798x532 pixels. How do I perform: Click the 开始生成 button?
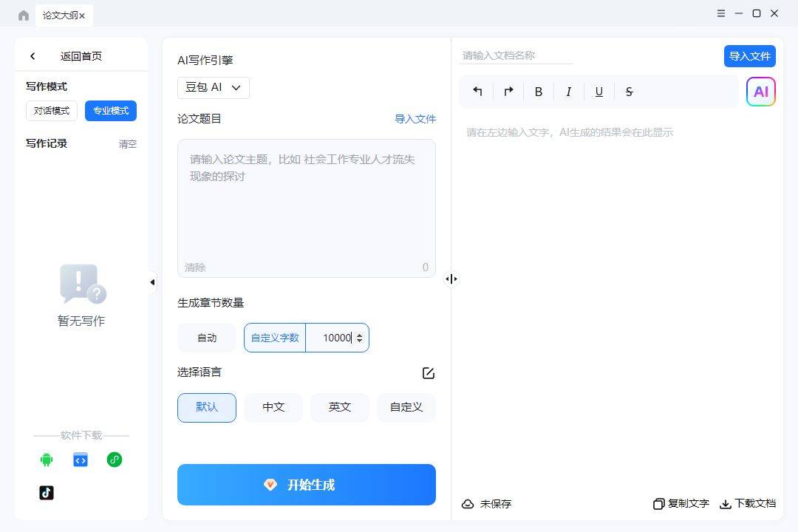(307, 485)
